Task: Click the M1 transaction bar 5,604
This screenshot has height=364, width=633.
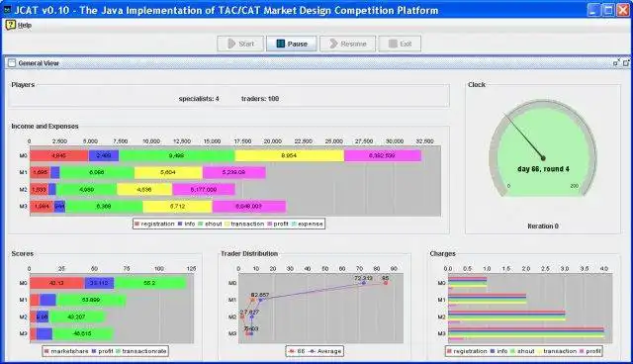Action: tap(168, 172)
